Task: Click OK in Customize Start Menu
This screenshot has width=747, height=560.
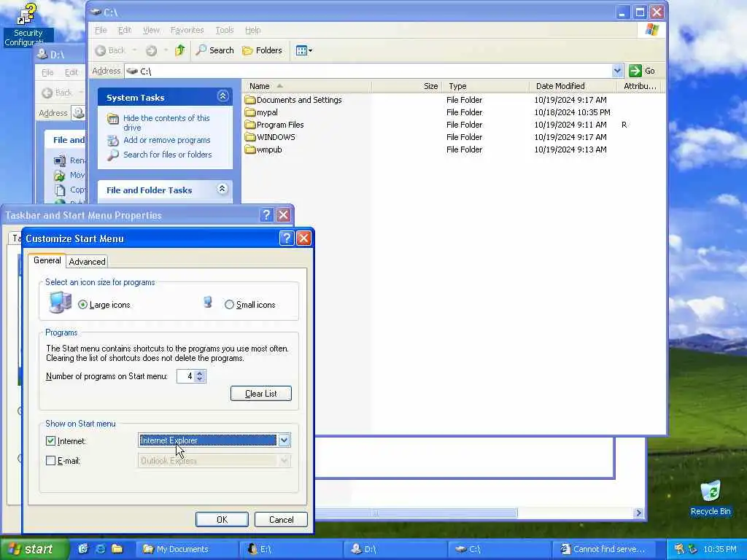Action: click(x=222, y=519)
